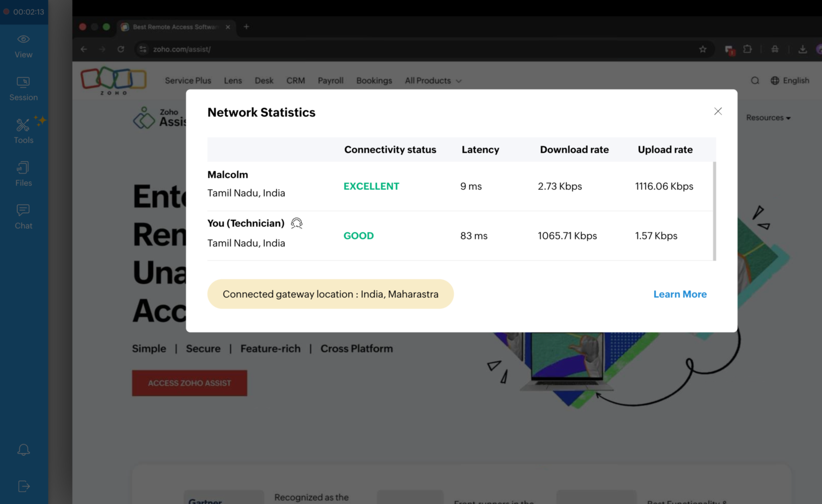822x504 pixels.
Task: Open the CRM menu item
Action: (296, 81)
